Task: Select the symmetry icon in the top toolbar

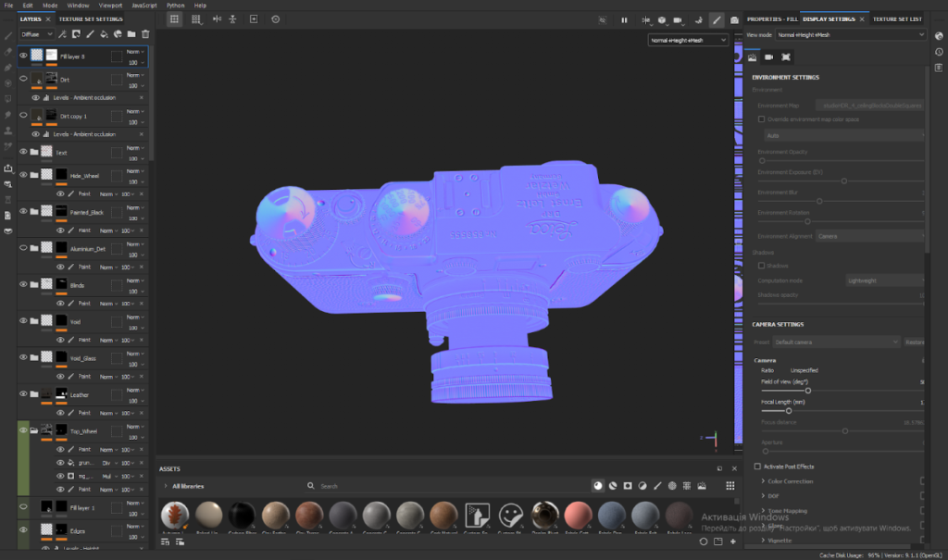Action: [x=218, y=19]
